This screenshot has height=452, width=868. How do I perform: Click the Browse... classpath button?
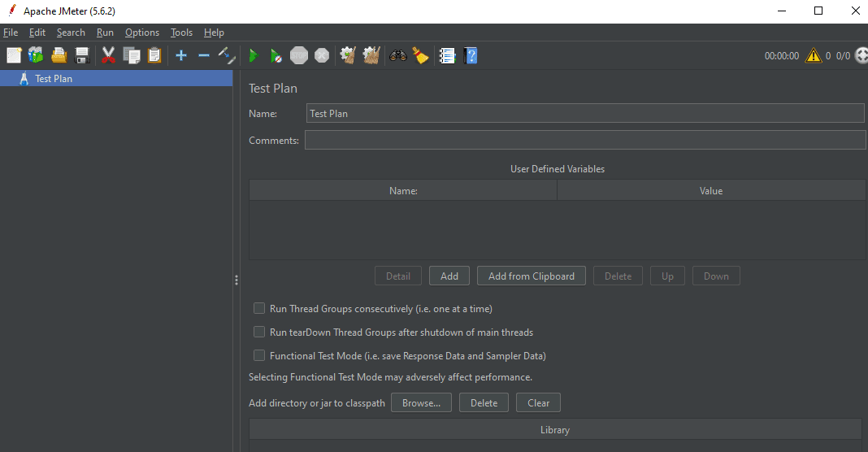point(421,403)
